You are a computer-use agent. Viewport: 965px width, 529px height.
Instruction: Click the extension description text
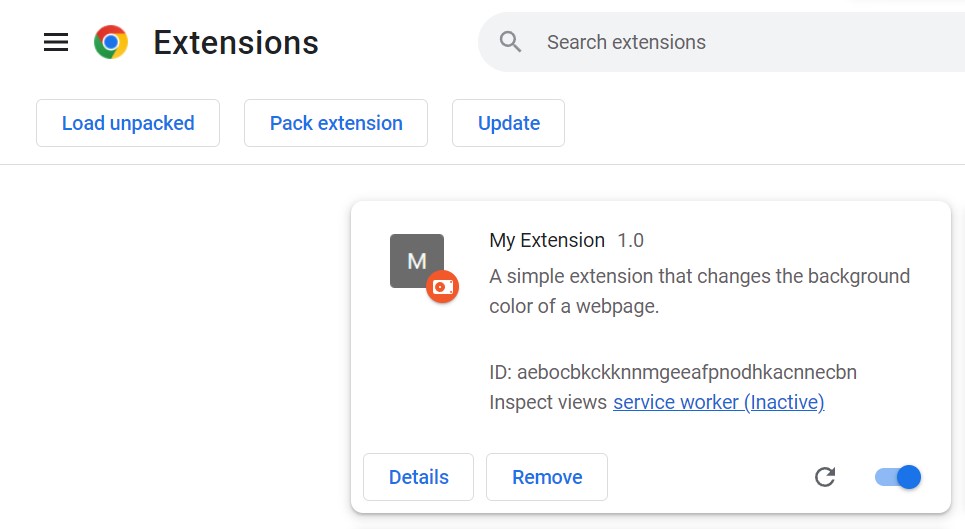699,291
